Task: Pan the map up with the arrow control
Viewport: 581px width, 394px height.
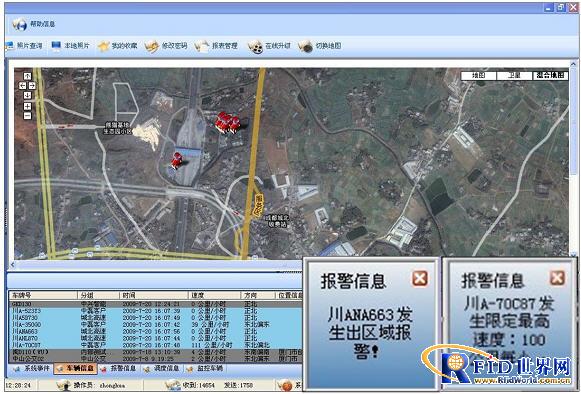Action: 27,76
